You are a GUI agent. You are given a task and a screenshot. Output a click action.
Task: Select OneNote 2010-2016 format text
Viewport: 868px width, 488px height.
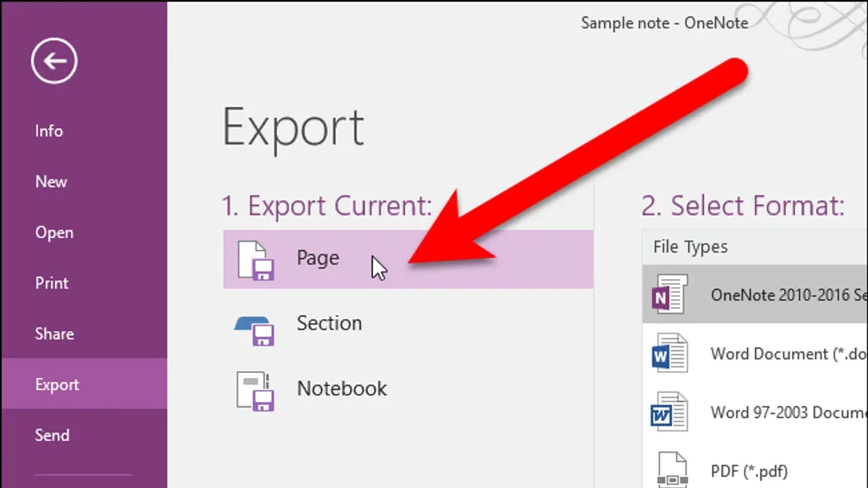coord(789,294)
